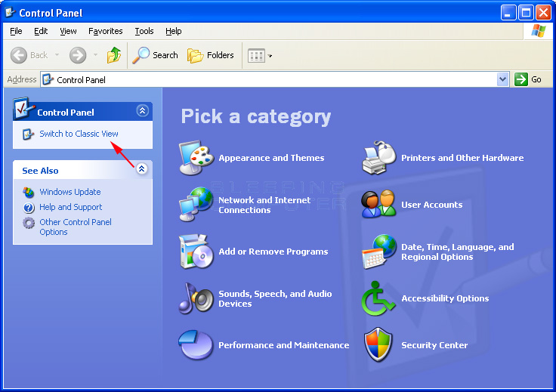Collapse the See Also section

pyautogui.click(x=142, y=168)
